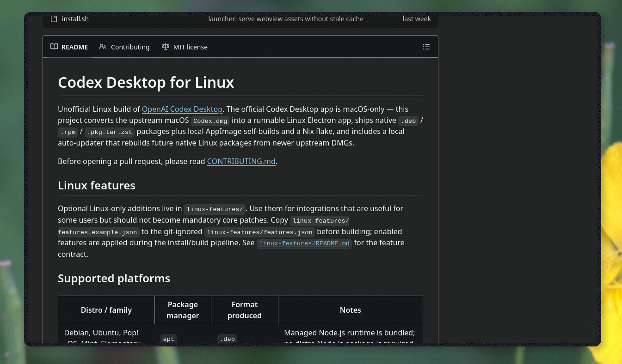The image size is (622, 364).
Task: Open the install.sh file
Action: pos(75,19)
